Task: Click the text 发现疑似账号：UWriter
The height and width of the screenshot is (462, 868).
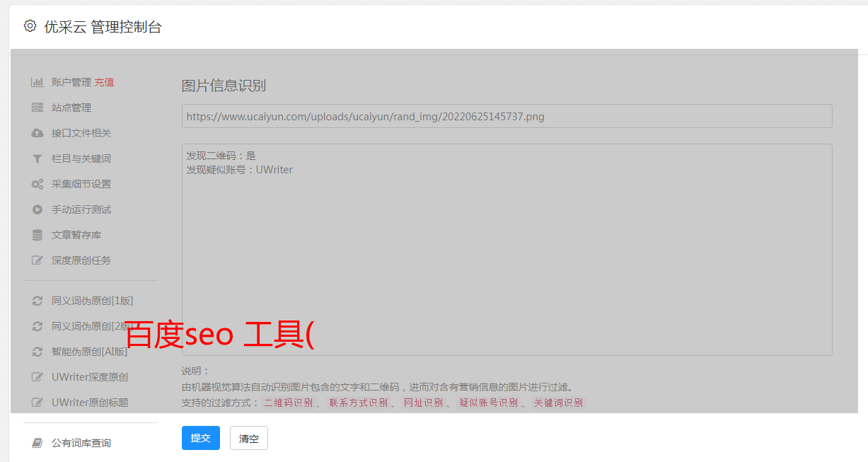Action: point(240,170)
